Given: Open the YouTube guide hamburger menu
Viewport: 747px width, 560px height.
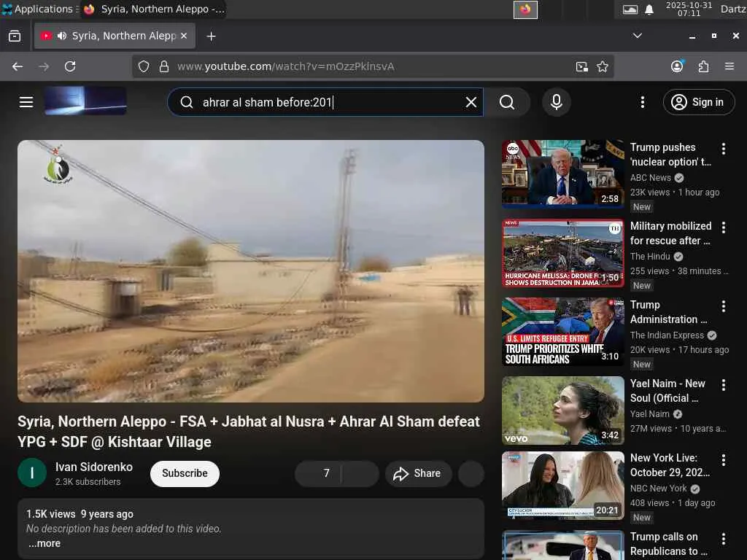Looking at the screenshot, I should click(x=26, y=102).
